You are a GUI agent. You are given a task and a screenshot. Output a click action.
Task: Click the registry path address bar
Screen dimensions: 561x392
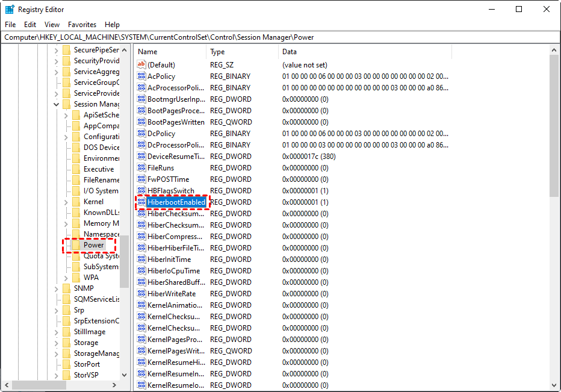[280, 37]
